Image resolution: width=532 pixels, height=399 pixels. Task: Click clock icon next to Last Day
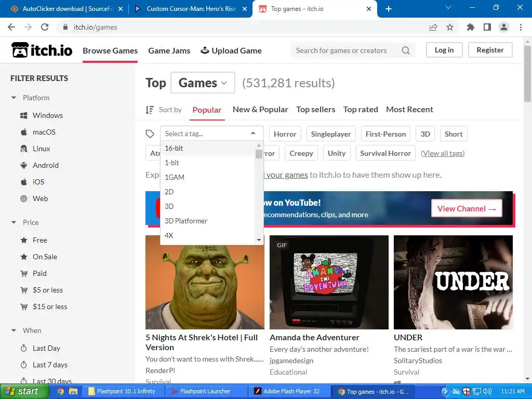24,348
